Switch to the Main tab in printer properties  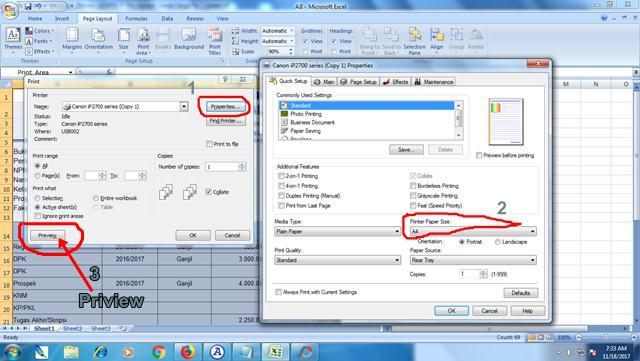point(324,82)
